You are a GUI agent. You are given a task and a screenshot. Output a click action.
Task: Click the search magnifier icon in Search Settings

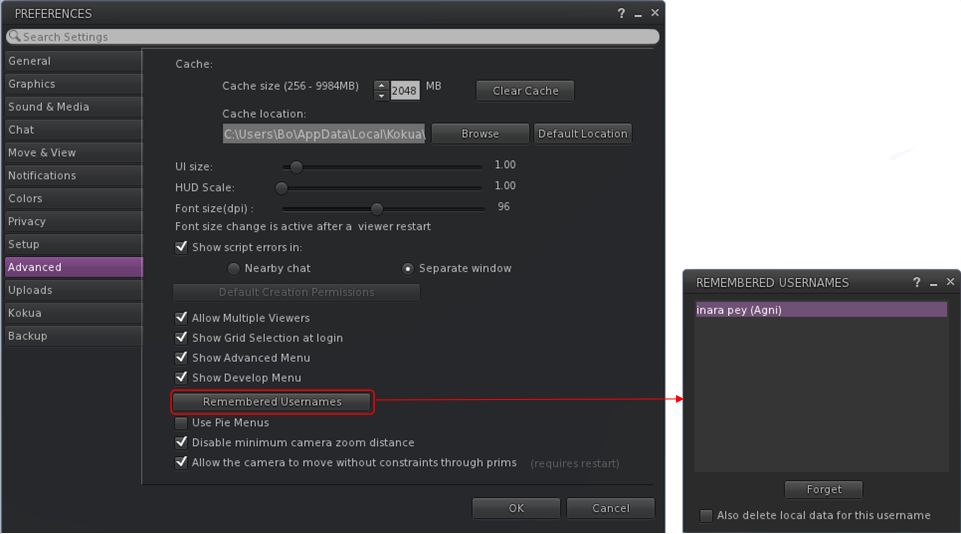(14, 36)
